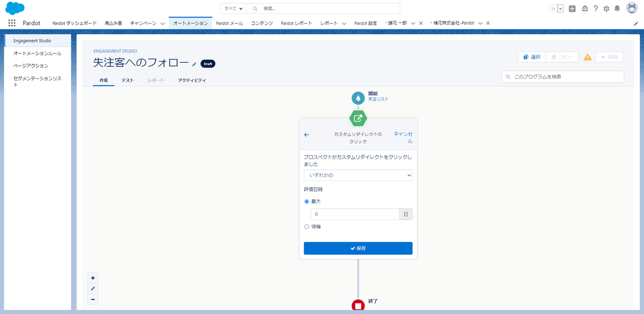Open the Pardot ダッシュボード tab

[x=75, y=23]
